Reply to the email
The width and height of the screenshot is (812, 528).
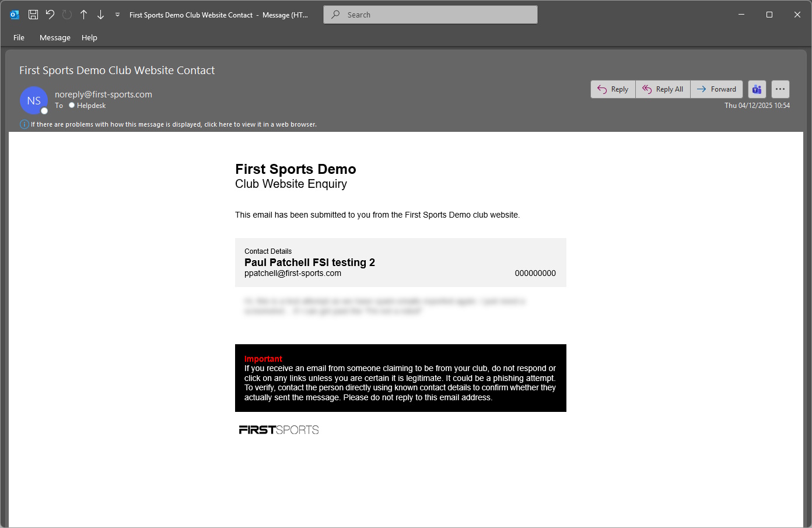click(x=613, y=89)
